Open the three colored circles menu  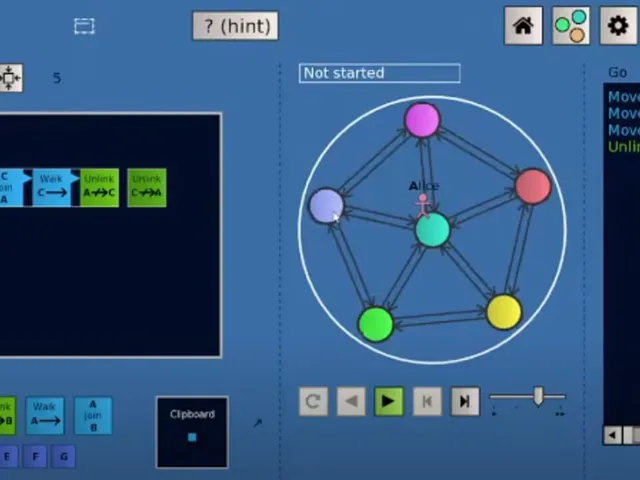click(x=571, y=26)
